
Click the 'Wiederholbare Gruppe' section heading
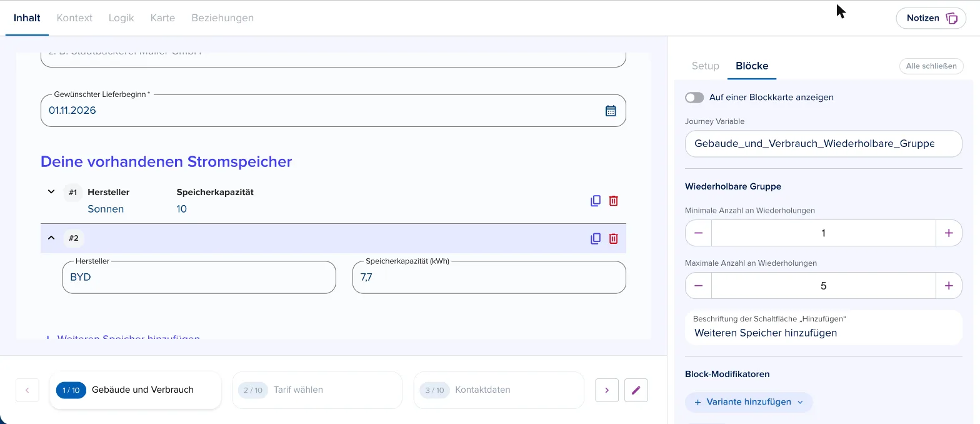(x=733, y=186)
